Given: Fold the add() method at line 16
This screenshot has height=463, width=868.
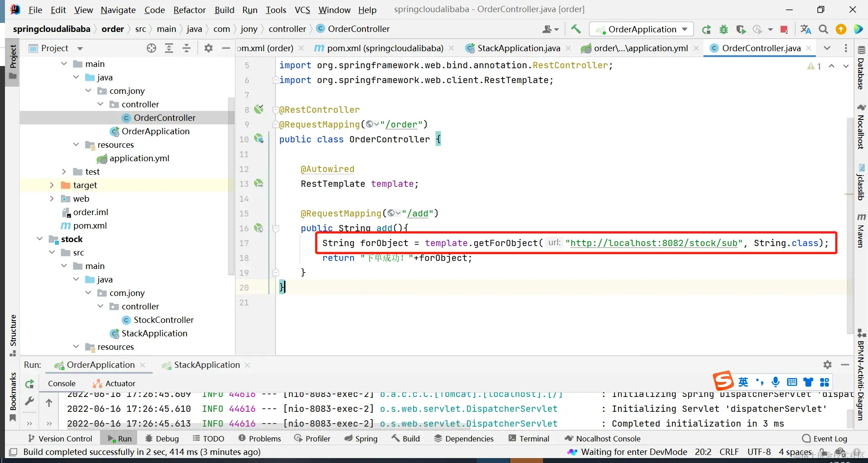Looking at the screenshot, I should coord(276,229).
